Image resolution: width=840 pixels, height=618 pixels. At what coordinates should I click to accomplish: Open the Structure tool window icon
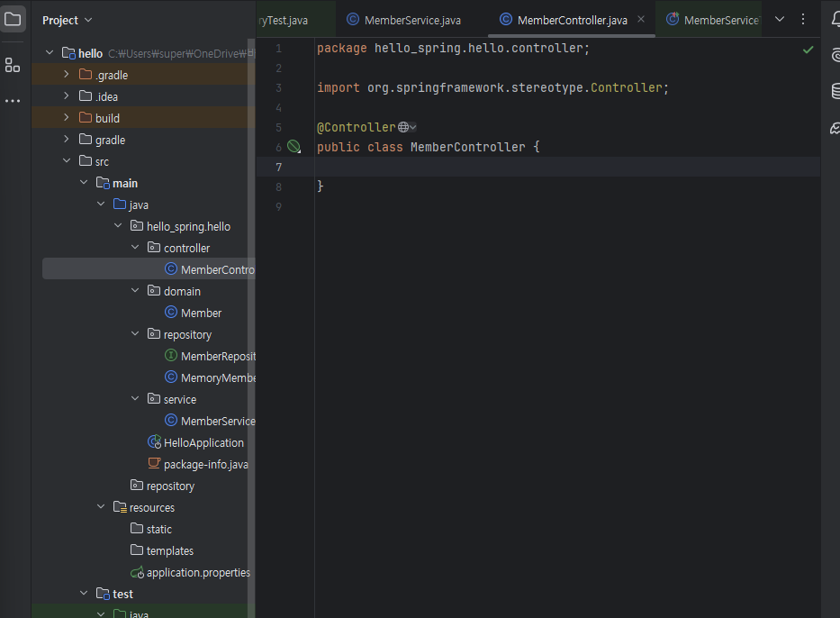click(x=13, y=65)
